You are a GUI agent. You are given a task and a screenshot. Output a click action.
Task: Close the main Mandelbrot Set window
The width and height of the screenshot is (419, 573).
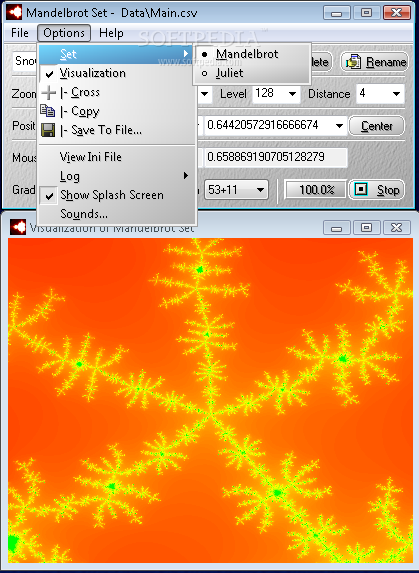pos(396,13)
